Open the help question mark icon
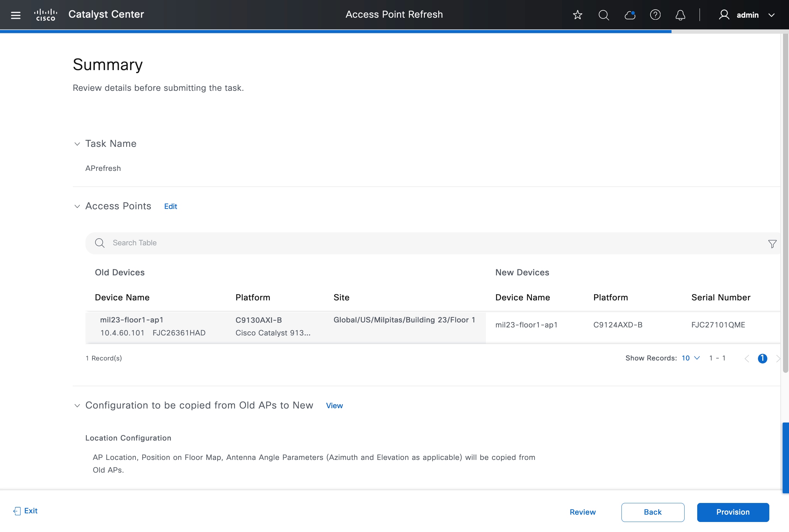The height and width of the screenshot is (532, 789). click(655, 15)
